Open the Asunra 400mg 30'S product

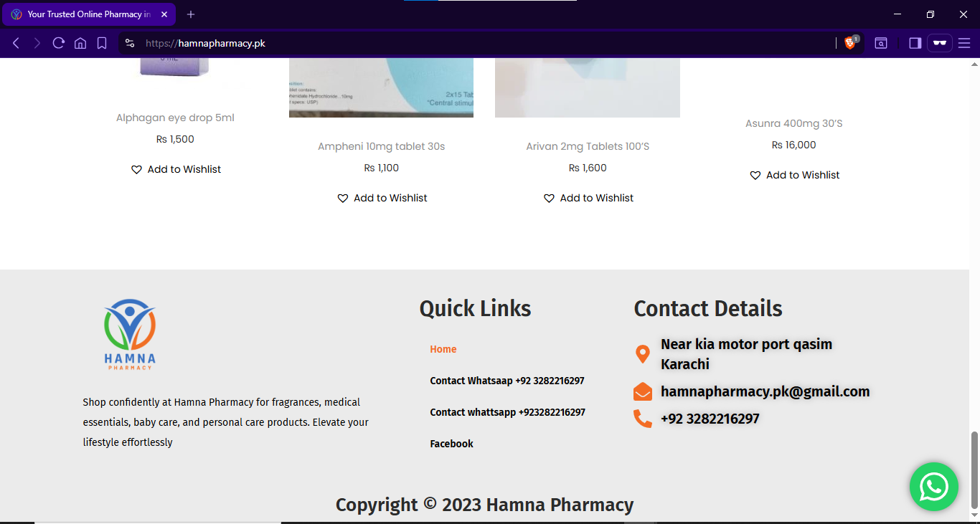click(794, 123)
